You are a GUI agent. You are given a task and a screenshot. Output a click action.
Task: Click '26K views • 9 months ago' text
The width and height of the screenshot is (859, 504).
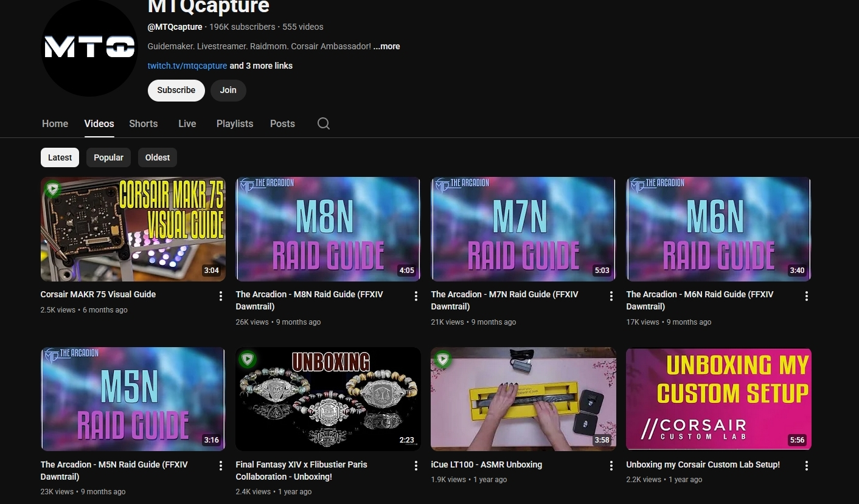278,322
